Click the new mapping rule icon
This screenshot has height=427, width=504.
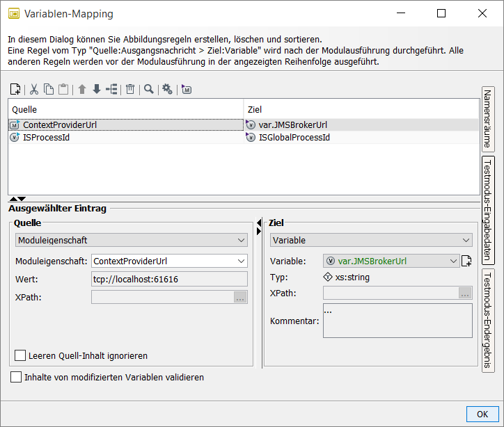(15, 89)
